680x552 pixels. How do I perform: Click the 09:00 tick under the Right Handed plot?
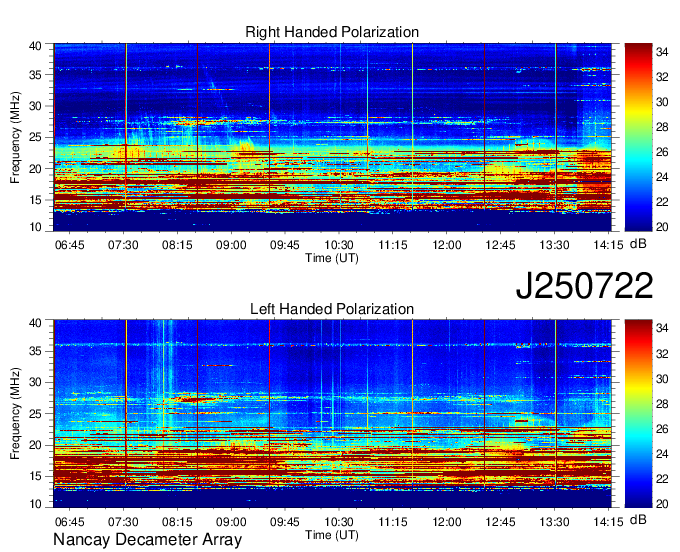(x=231, y=245)
